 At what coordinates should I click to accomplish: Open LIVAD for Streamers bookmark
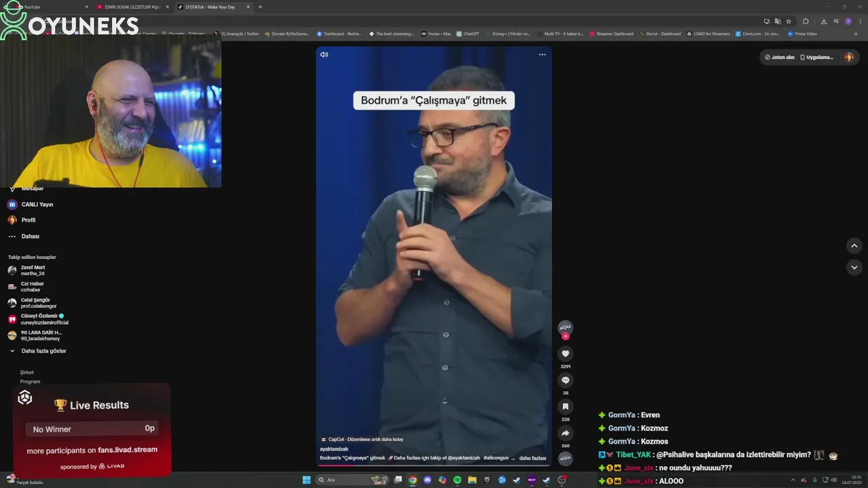708,33
